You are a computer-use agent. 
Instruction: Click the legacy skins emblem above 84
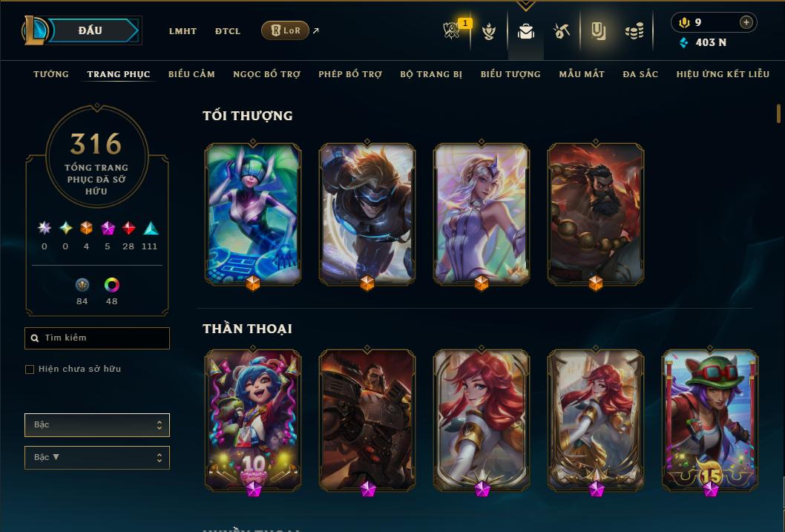[x=82, y=285]
